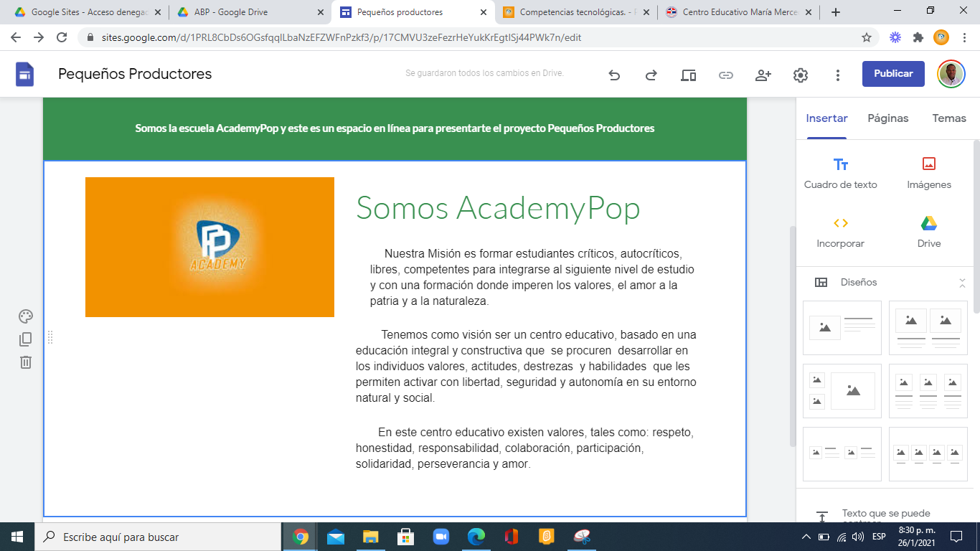The image size is (980, 551).
Task: Reload the page
Action: click(x=62, y=37)
